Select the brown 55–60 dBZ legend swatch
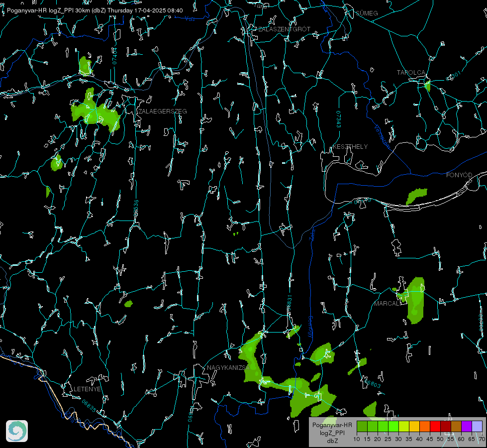487x448 pixels. pyautogui.click(x=456, y=426)
